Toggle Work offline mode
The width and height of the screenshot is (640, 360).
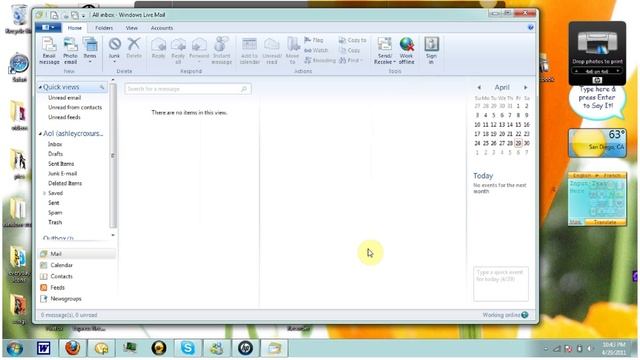[407, 51]
